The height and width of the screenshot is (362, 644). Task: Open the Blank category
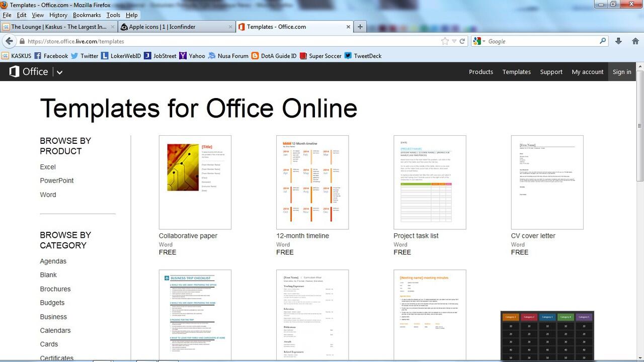tap(48, 275)
